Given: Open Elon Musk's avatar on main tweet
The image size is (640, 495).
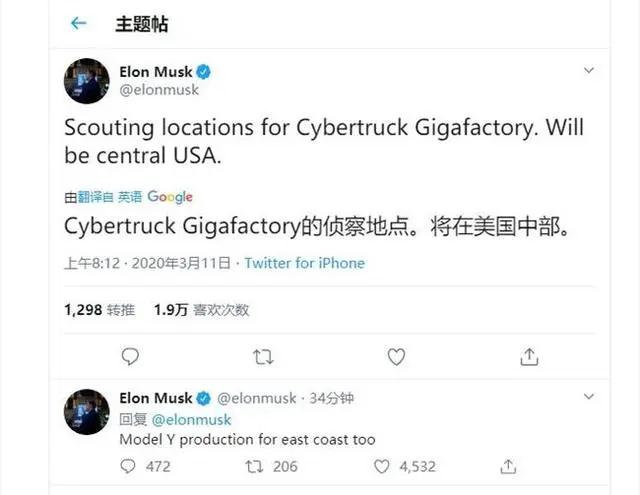Looking at the screenshot, I should (86, 81).
